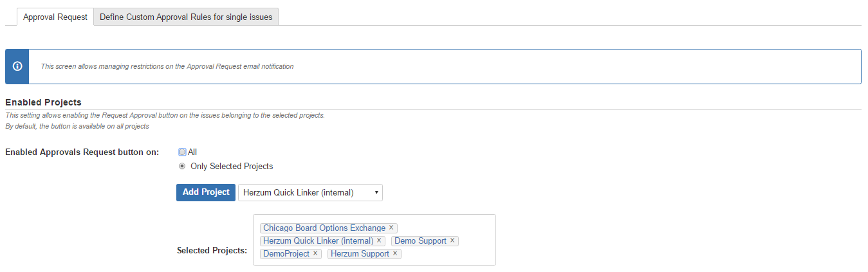Click x on Demo Support tag
Image resolution: width=868 pixels, height=272 pixels.
tap(452, 240)
